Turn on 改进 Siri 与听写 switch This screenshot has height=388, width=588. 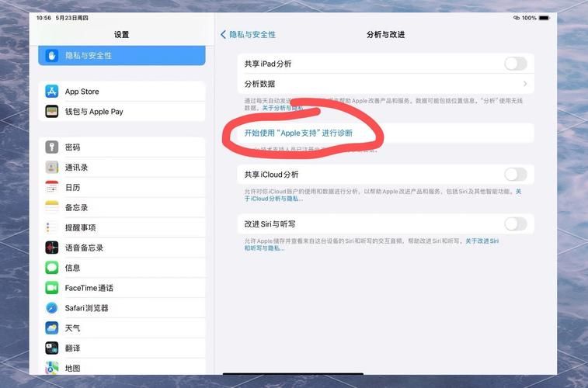516,224
